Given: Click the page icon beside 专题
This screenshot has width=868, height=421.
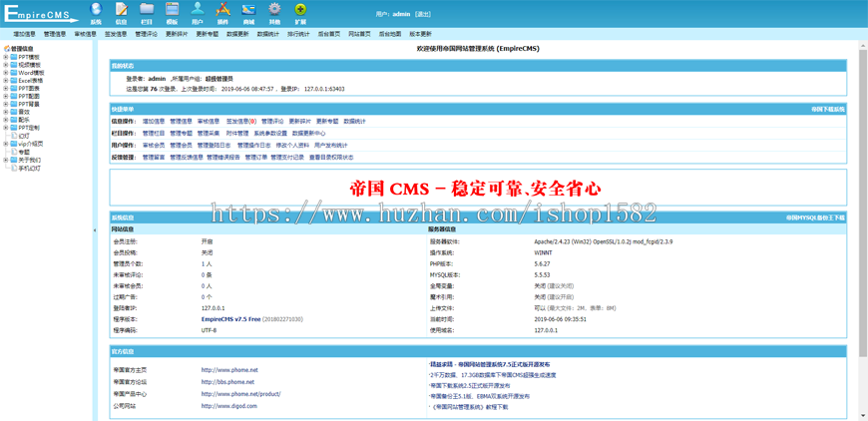Looking at the screenshot, I should [14, 151].
